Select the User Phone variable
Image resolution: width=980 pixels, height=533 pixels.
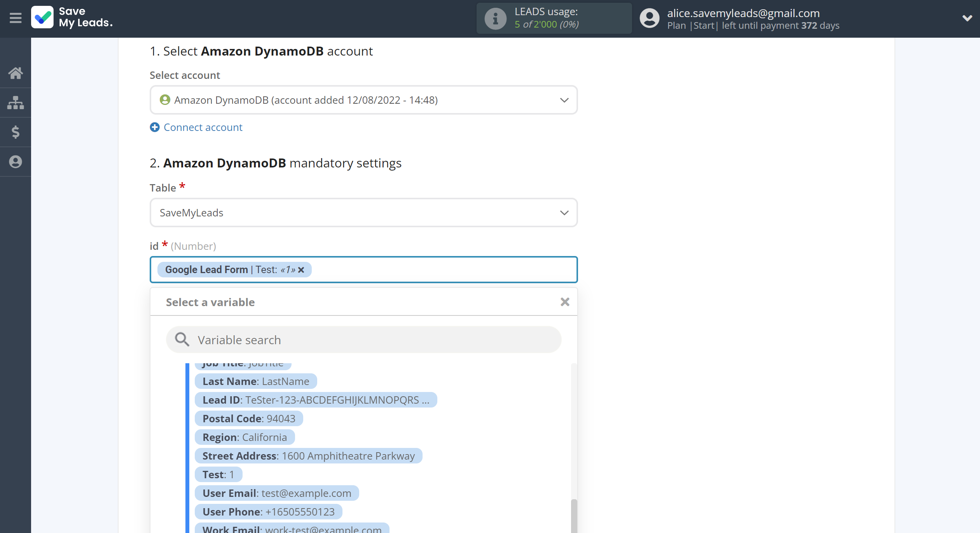tap(269, 512)
